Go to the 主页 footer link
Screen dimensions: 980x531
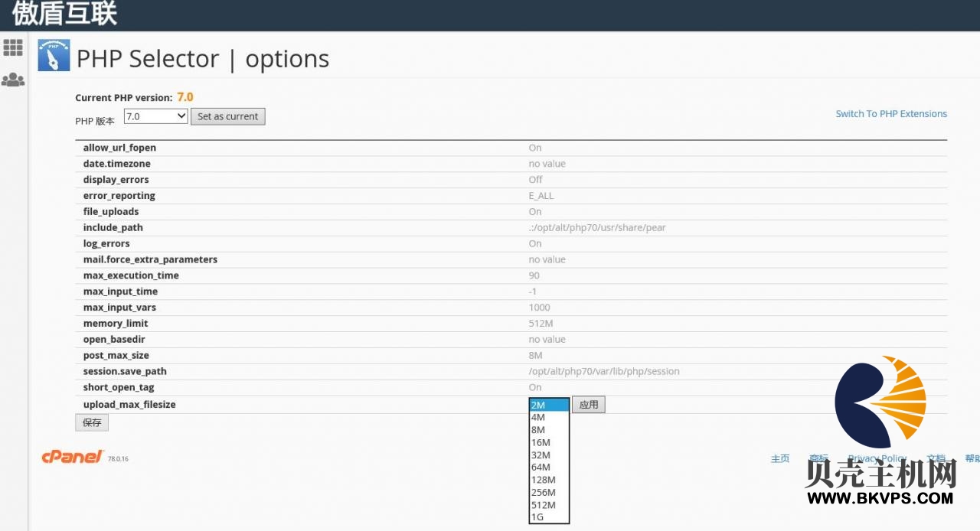coord(780,458)
